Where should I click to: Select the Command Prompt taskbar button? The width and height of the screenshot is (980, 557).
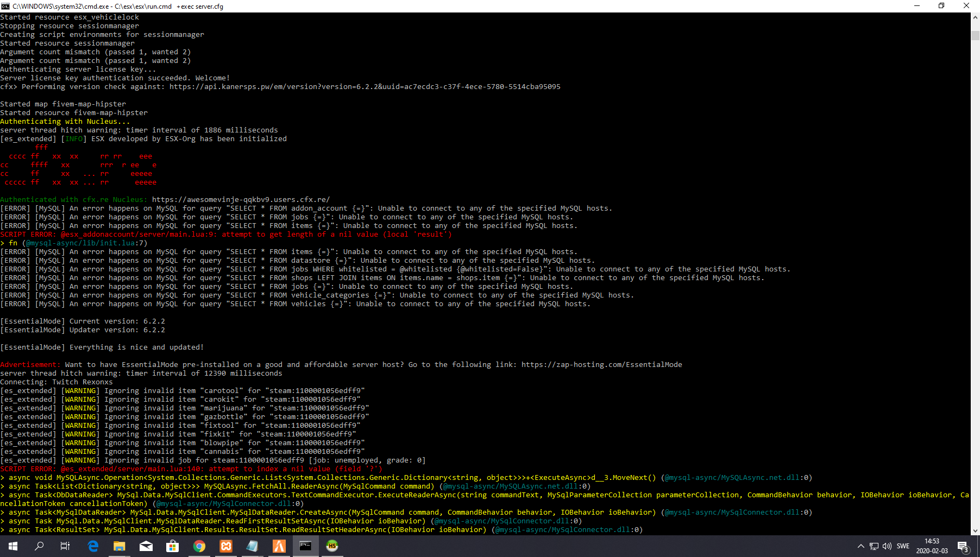[x=305, y=546]
